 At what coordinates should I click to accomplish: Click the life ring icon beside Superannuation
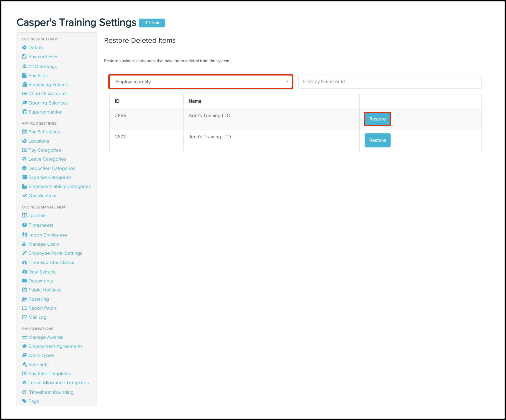[25, 112]
